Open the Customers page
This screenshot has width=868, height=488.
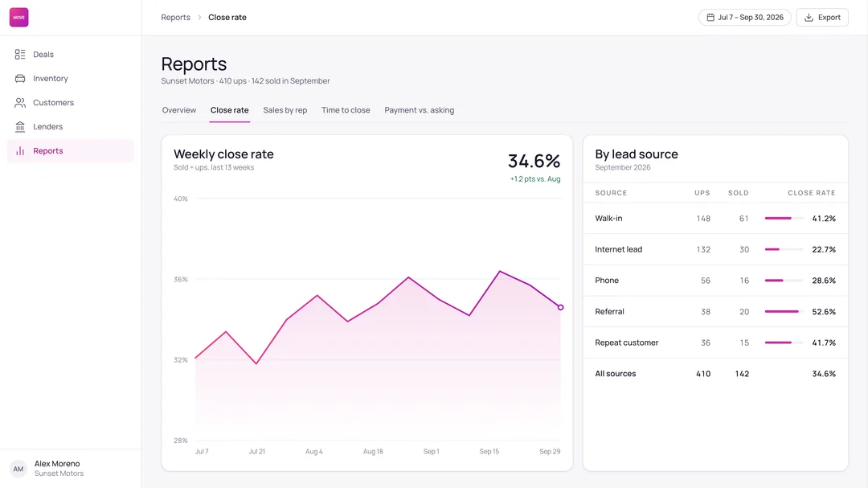[x=70, y=102]
